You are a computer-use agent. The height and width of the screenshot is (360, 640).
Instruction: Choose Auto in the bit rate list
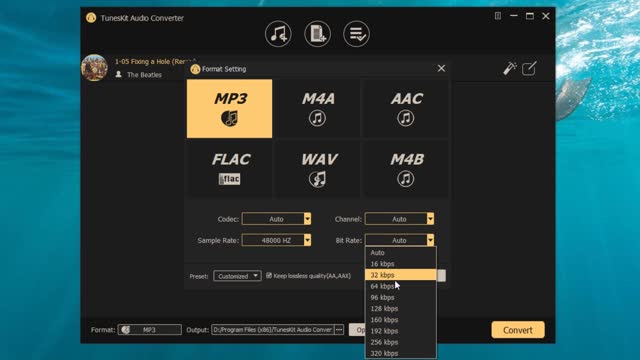[x=400, y=253]
